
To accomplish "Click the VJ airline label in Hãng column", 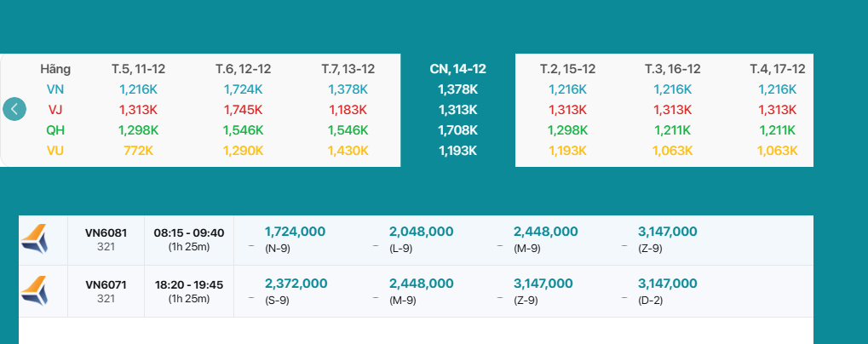I will tap(55, 110).
